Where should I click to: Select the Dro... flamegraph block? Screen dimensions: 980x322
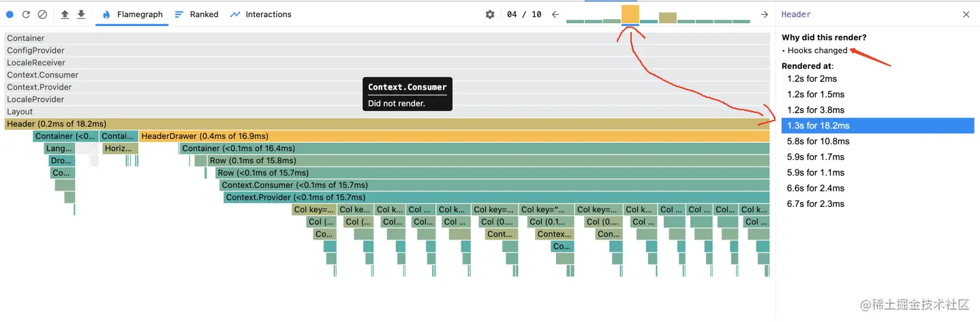point(61,161)
